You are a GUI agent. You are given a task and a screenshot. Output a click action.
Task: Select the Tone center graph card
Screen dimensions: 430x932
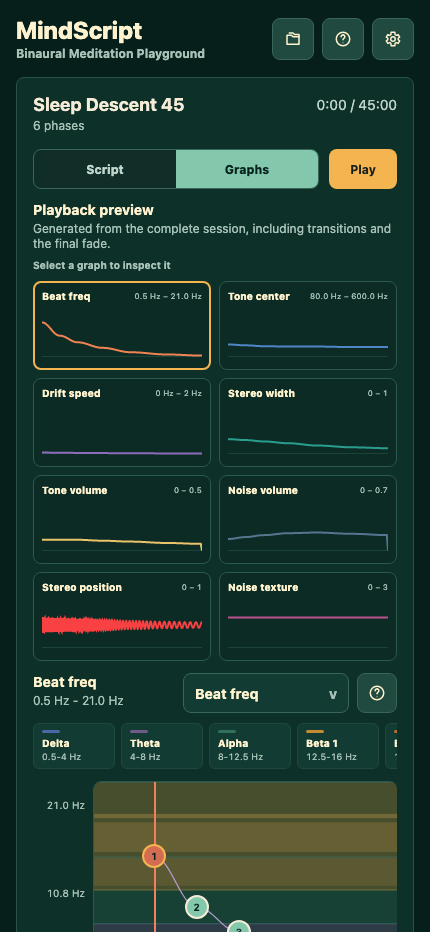[x=307, y=326]
